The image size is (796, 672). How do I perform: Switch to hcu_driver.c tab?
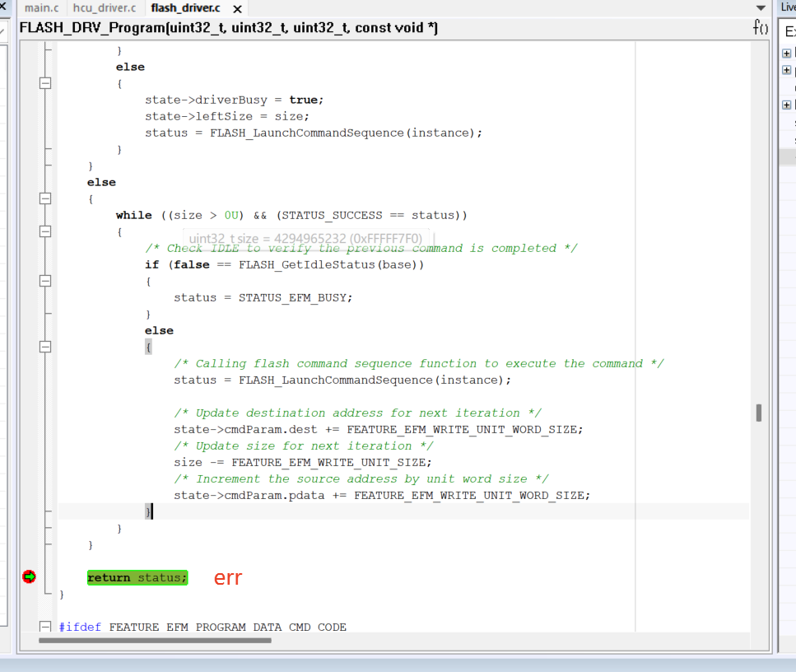105,8
